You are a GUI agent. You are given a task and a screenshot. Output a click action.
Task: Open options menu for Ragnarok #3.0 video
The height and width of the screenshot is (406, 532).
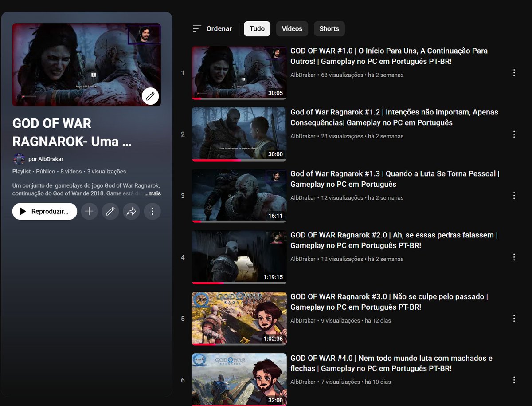pos(514,318)
